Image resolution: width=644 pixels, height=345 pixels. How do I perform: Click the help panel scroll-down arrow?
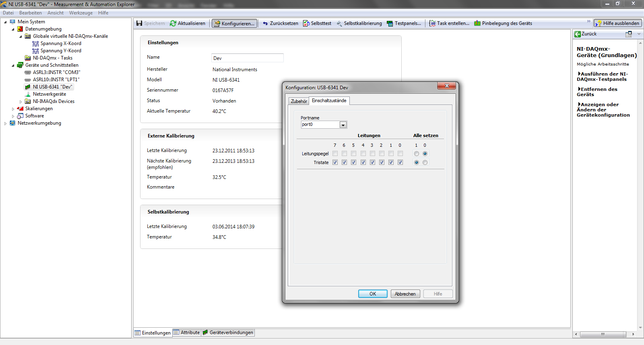640,328
